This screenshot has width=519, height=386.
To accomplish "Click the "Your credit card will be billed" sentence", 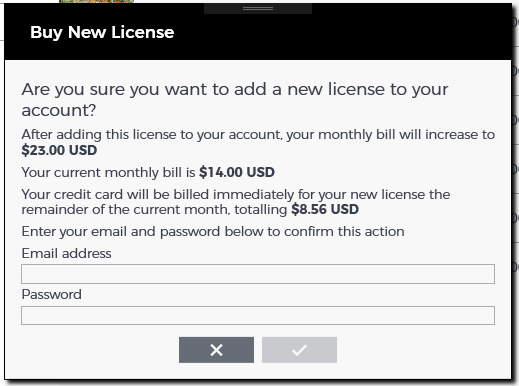I will (x=236, y=202).
